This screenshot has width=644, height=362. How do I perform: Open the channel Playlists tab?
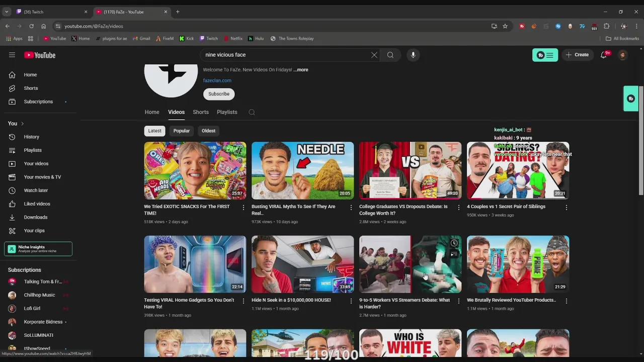pyautogui.click(x=227, y=112)
